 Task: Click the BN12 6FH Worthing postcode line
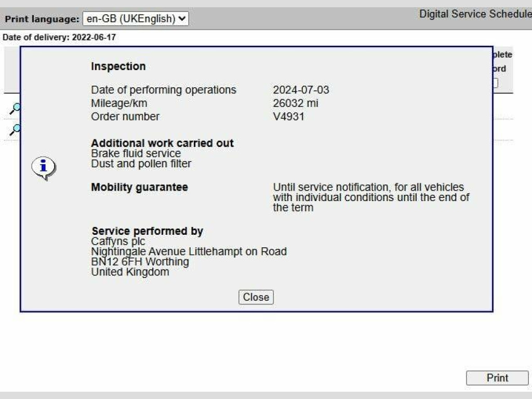(140, 262)
